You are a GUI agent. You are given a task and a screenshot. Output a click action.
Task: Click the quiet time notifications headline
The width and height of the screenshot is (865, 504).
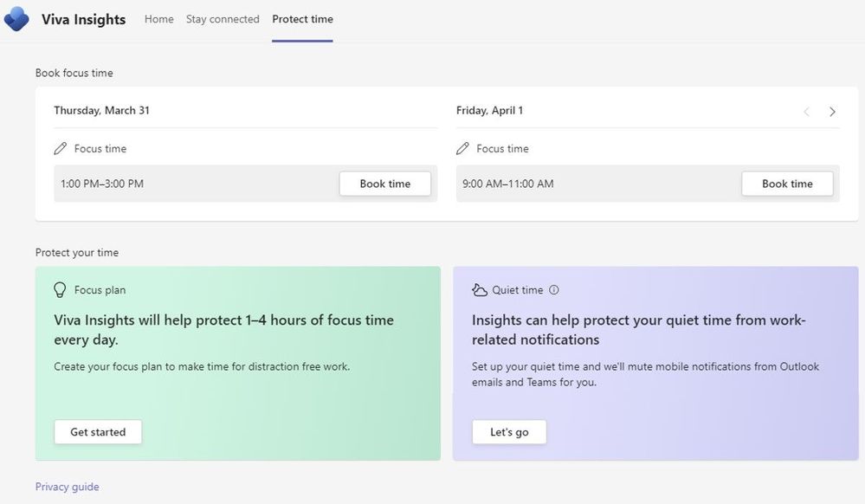coord(639,330)
